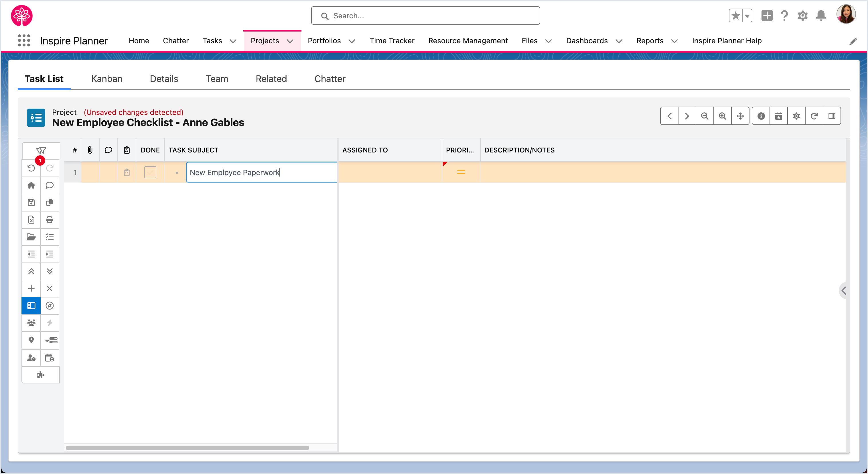Export to Excel using the spreadsheet icon
The height and width of the screenshot is (474, 868).
(31, 220)
